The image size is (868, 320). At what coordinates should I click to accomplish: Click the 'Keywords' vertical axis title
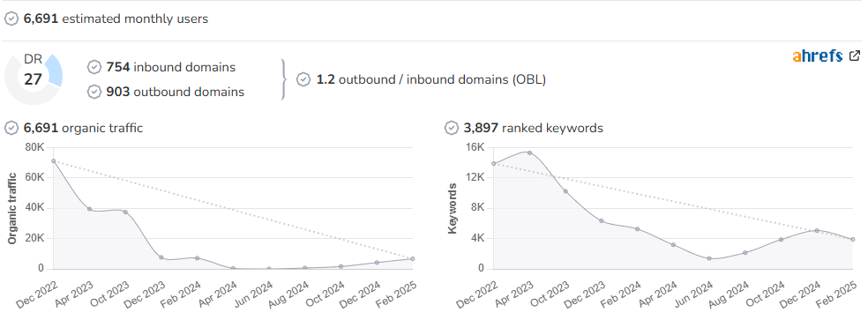[x=453, y=208]
